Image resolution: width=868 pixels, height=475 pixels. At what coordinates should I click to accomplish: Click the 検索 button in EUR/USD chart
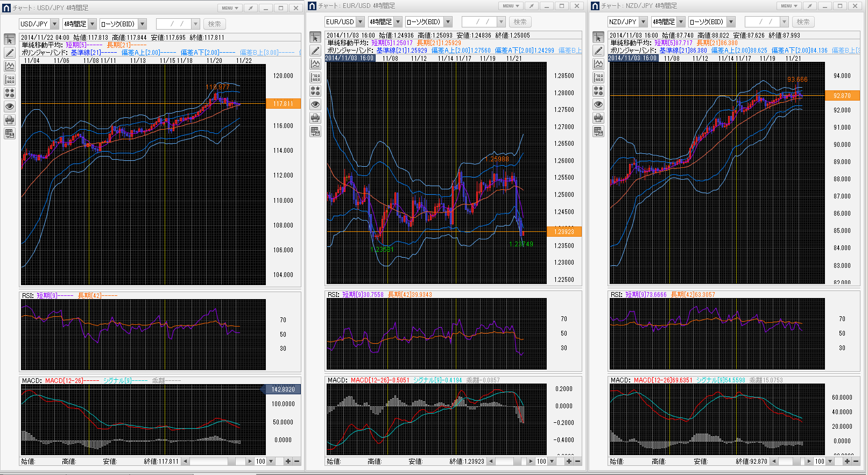pyautogui.click(x=520, y=22)
